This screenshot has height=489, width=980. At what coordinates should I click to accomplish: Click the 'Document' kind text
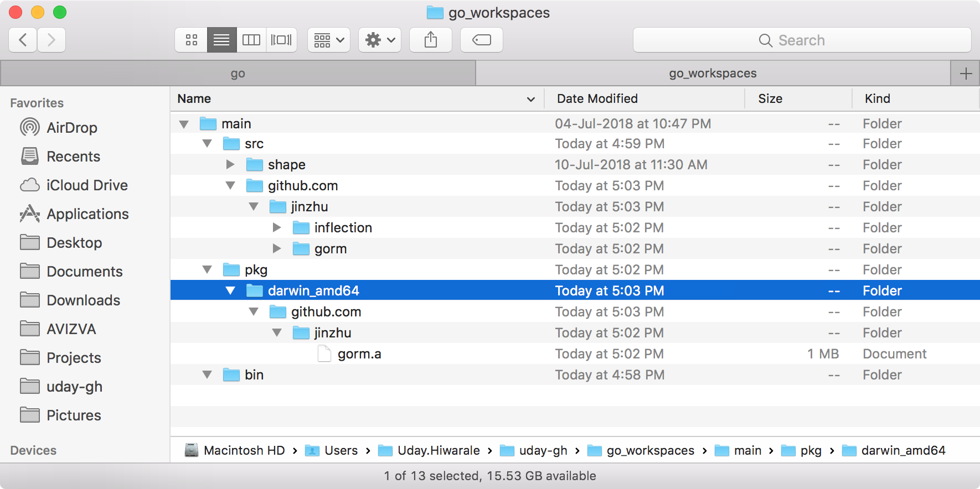click(x=895, y=354)
